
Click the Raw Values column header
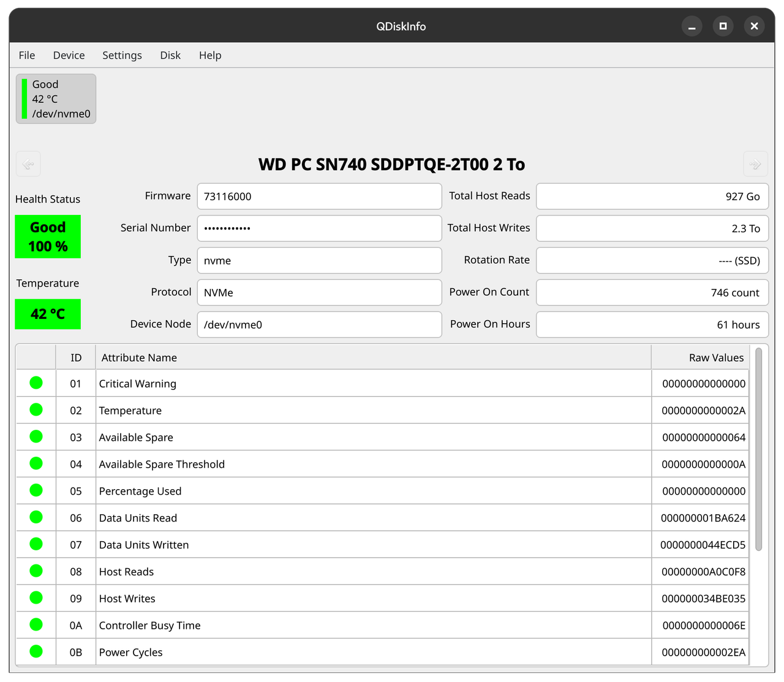(x=701, y=358)
